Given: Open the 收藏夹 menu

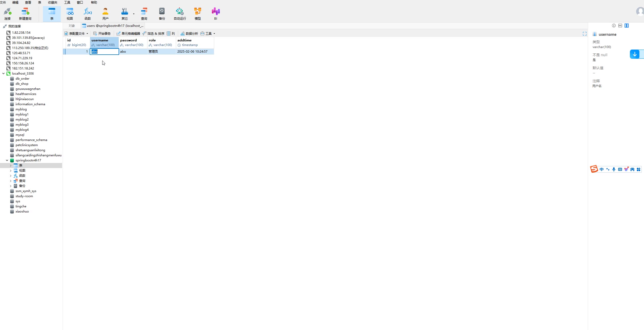Looking at the screenshot, I should (53, 2).
